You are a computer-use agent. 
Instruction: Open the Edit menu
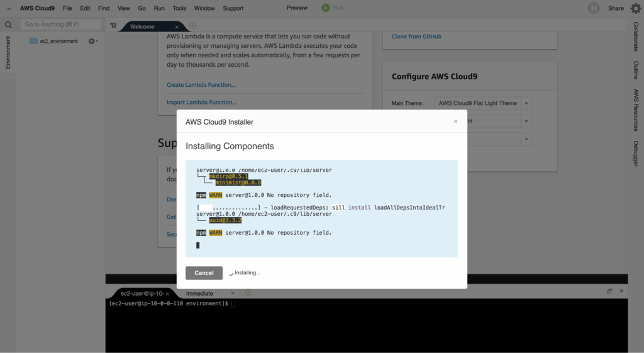(85, 8)
